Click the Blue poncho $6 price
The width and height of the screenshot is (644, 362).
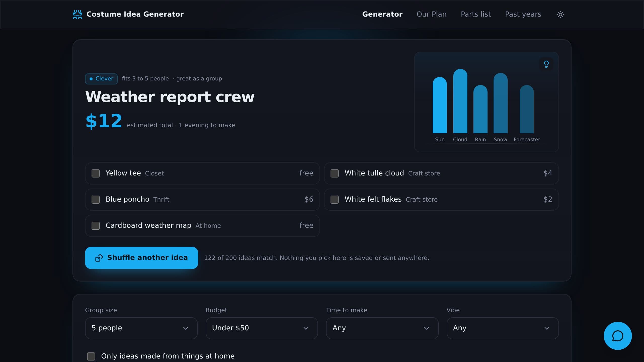coord(309,199)
